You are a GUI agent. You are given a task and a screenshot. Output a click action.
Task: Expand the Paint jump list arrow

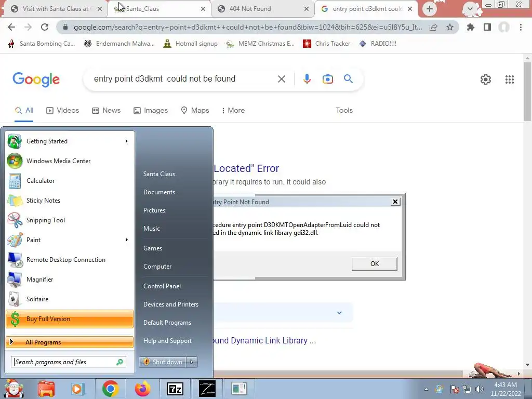[x=127, y=240]
